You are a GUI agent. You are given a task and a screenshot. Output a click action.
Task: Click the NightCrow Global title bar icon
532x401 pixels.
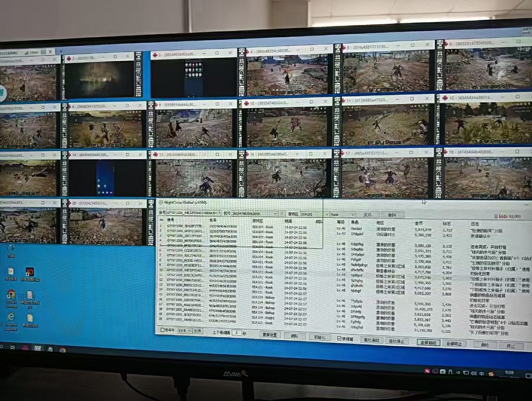click(161, 202)
